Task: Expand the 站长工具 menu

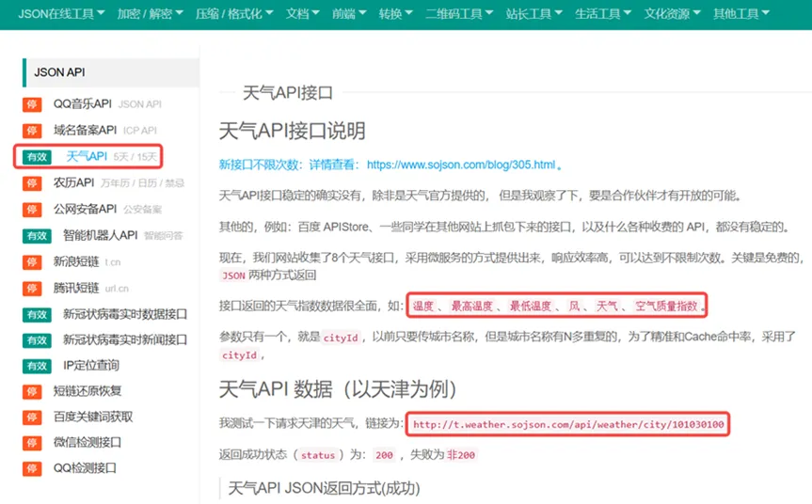Action: pos(533,13)
